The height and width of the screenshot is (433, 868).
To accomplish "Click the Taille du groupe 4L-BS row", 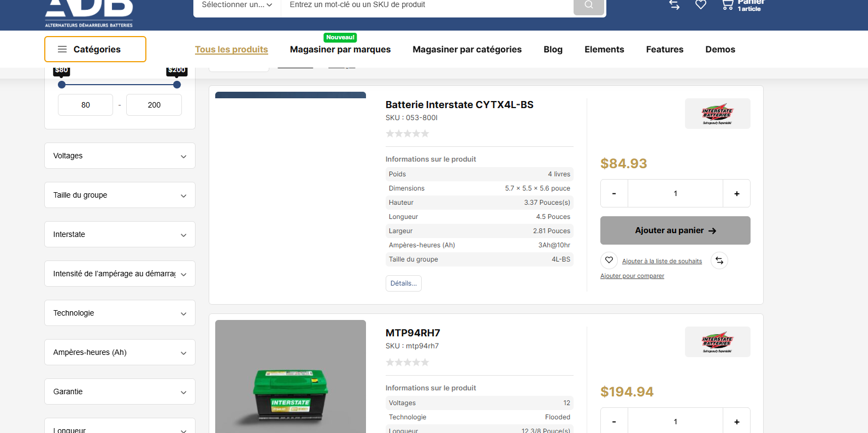I will point(480,259).
